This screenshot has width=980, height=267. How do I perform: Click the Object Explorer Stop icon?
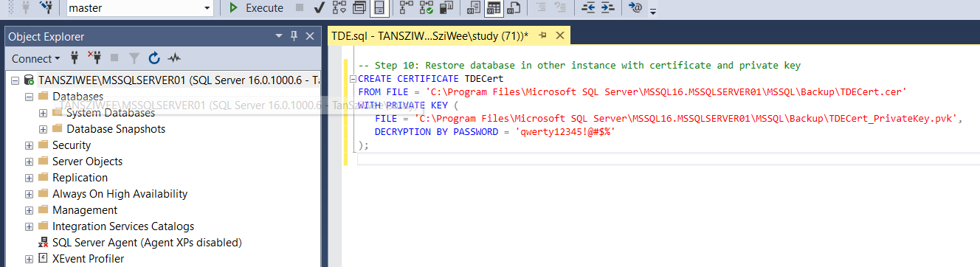114,58
